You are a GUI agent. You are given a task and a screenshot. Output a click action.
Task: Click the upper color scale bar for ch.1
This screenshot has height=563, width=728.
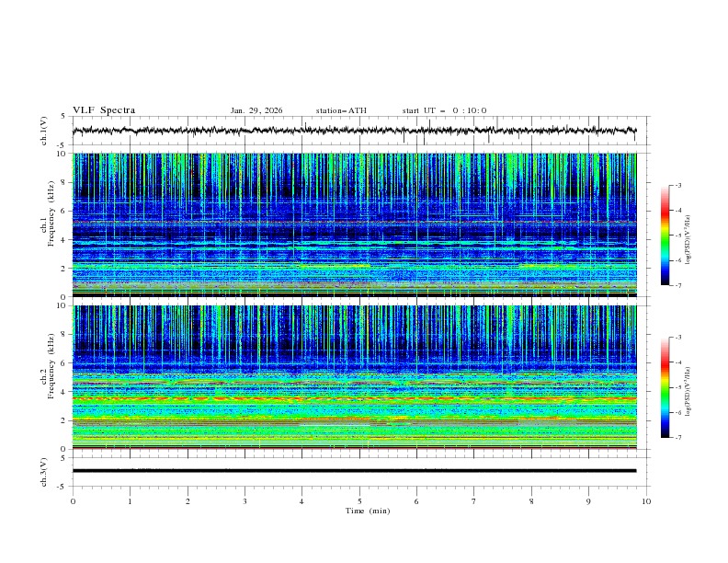point(665,235)
